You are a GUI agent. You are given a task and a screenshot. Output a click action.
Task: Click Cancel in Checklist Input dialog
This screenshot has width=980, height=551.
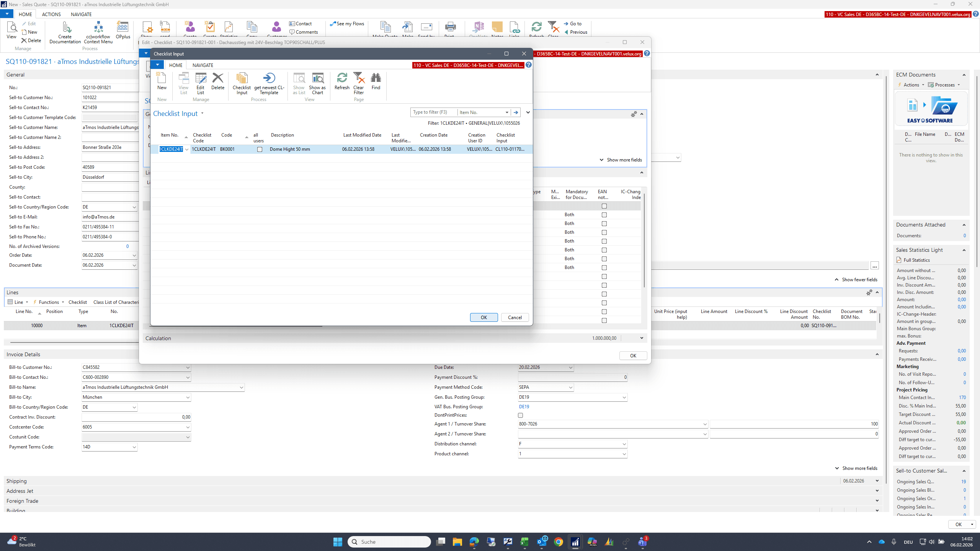coord(515,317)
